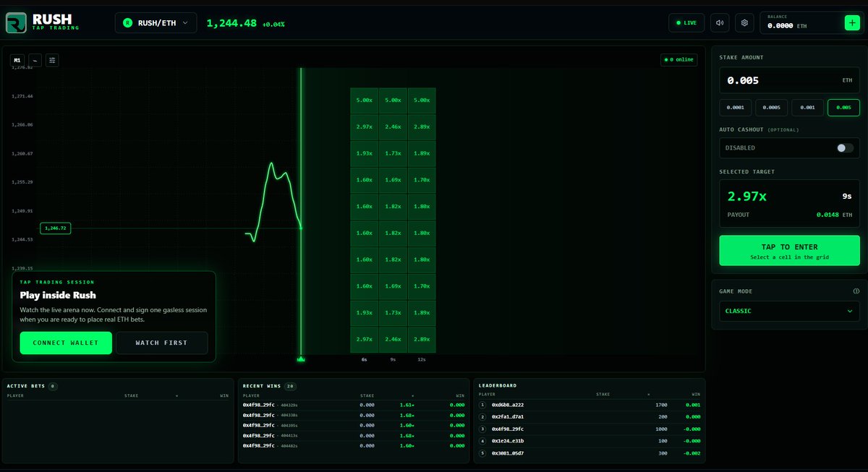The height and width of the screenshot is (472, 868).
Task: Switch chart type with the line icon
Action: [35, 61]
